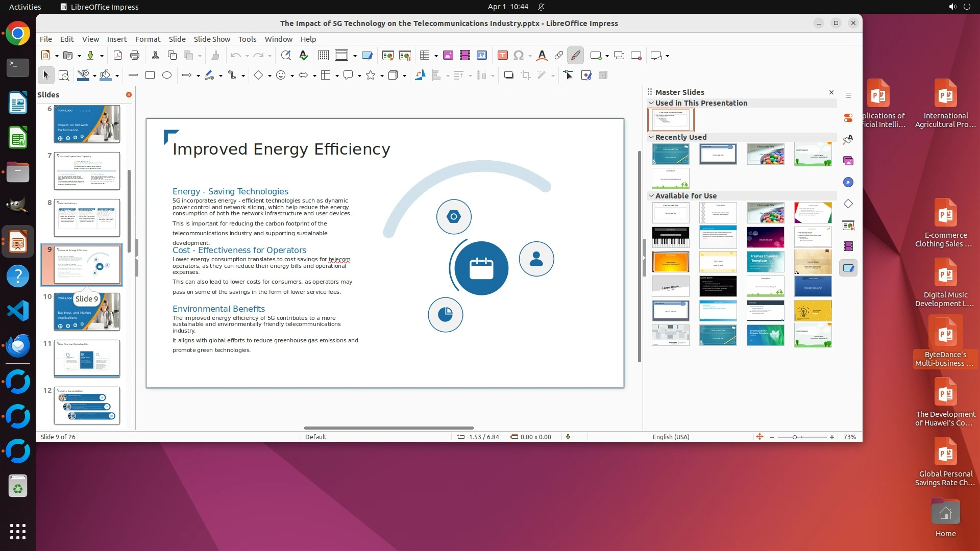Toggle Point Edit Mode
Viewport: 980px width, 551px height.
[x=568, y=76]
